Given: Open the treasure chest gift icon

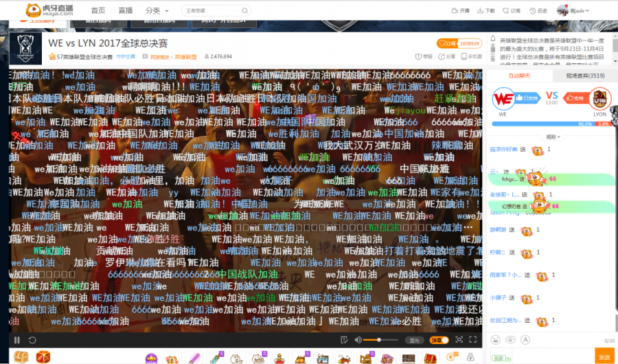Looking at the screenshot, I should click(21, 357).
